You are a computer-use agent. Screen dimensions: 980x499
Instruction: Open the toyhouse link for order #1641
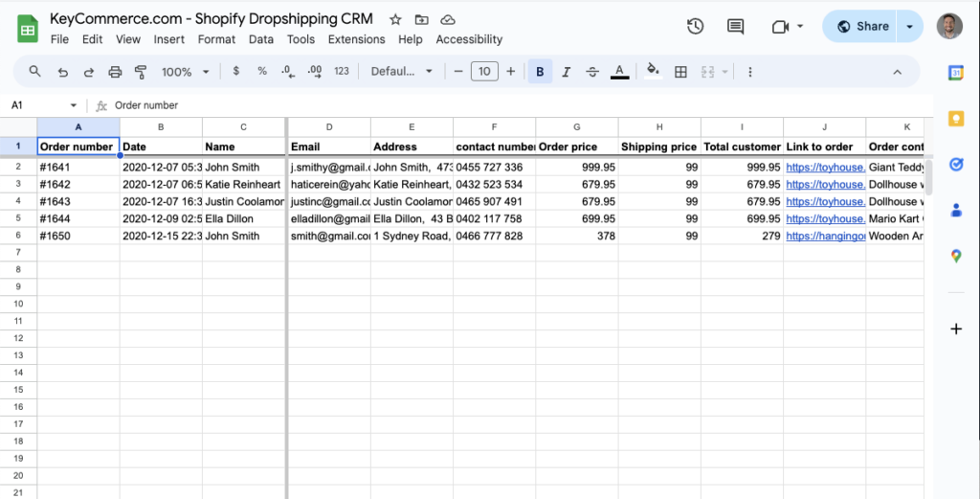click(826, 167)
